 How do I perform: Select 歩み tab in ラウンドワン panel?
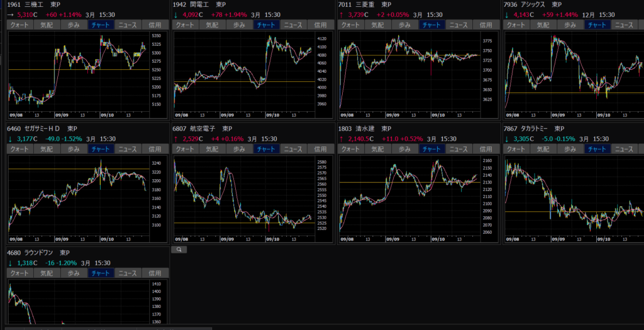(x=73, y=273)
